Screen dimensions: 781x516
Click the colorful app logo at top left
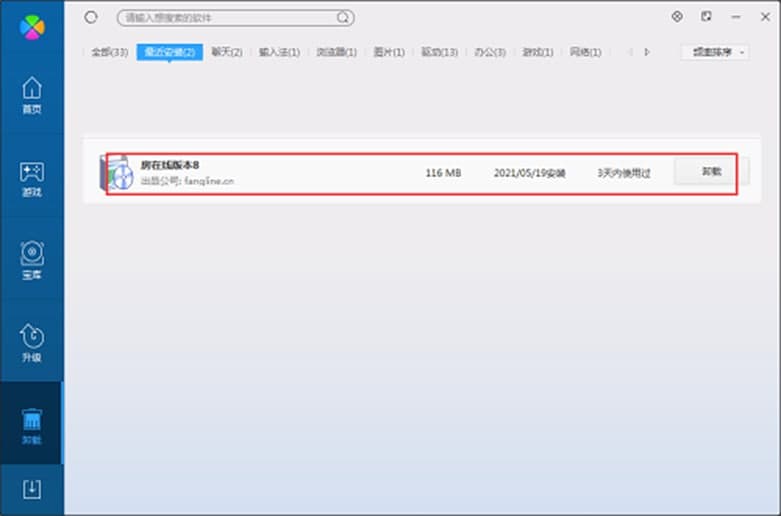(x=32, y=25)
